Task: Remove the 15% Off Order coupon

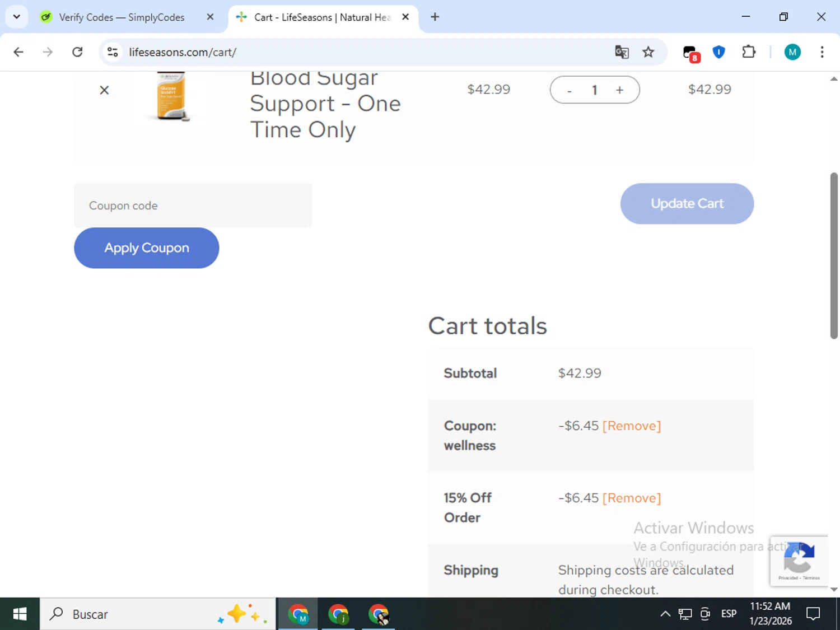Action: pos(632,498)
